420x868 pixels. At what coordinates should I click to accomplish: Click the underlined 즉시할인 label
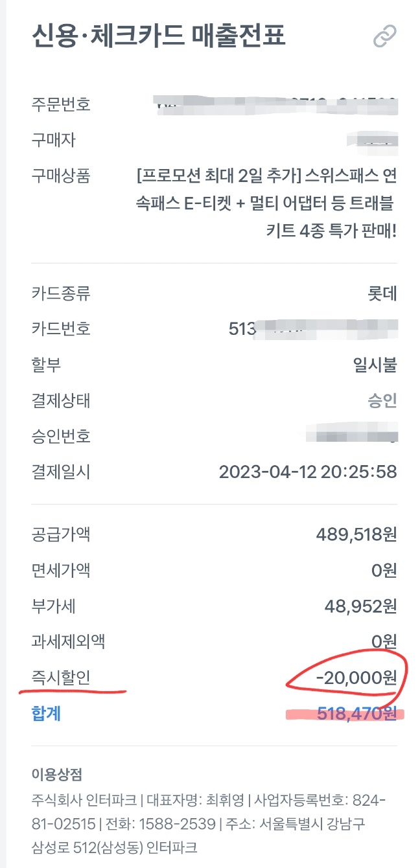pyautogui.click(x=61, y=677)
